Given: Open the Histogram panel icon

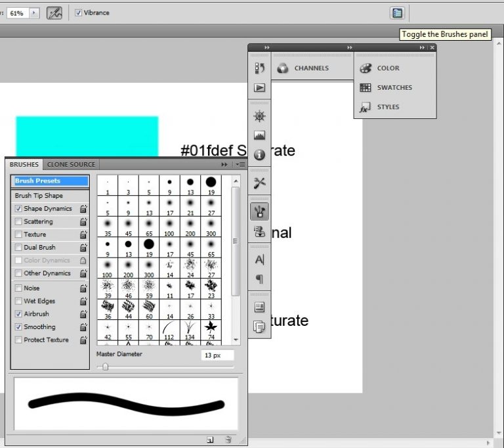Looking at the screenshot, I should tap(259, 135).
